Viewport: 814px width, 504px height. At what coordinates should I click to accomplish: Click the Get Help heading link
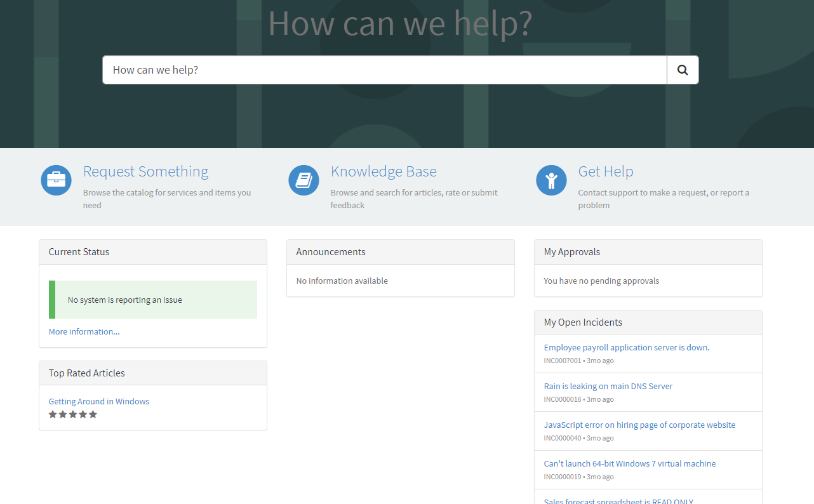click(x=606, y=171)
